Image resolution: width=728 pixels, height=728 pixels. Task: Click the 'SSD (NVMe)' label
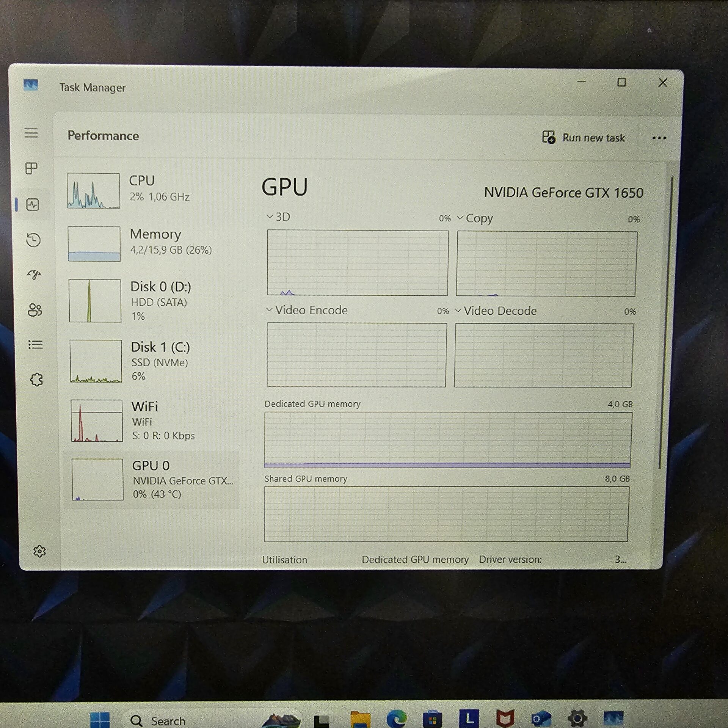coord(160,362)
